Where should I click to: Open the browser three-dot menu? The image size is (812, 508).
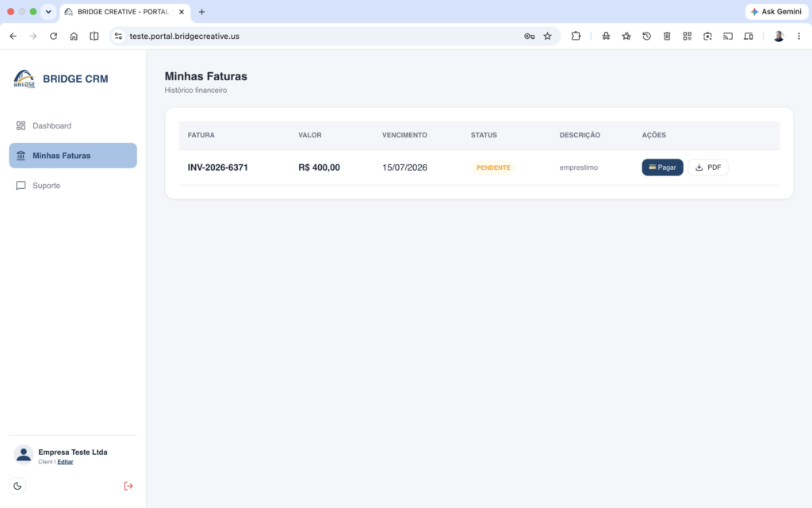pos(799,37)
